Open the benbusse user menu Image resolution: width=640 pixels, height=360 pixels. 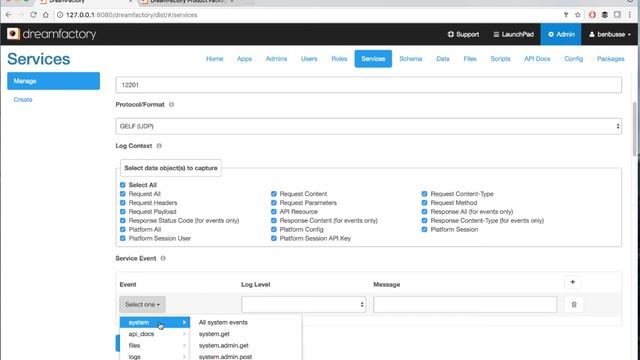610,34
